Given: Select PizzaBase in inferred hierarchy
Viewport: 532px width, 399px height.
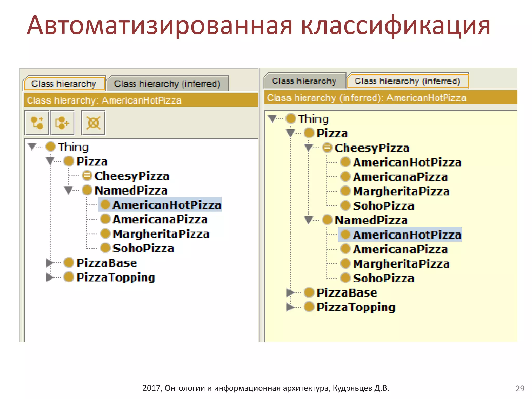Looking at the screenshot, I should (x=347, y=293).
